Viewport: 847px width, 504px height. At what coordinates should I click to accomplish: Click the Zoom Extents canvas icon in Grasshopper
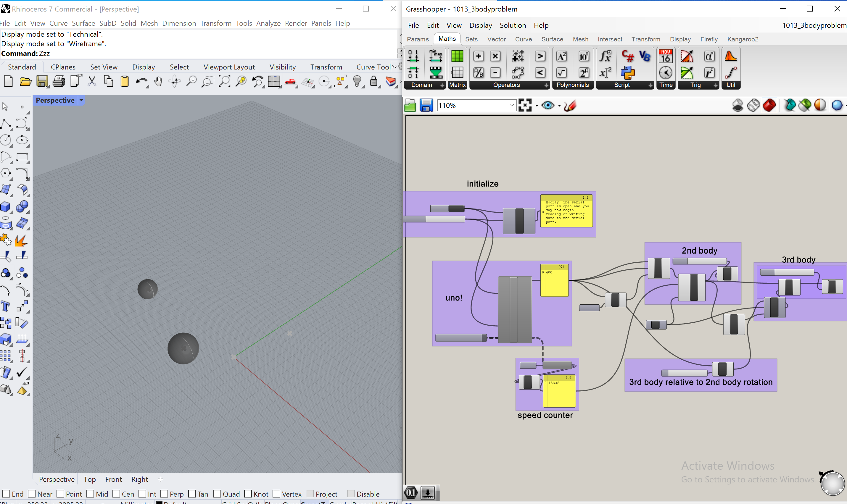[525, 105]
